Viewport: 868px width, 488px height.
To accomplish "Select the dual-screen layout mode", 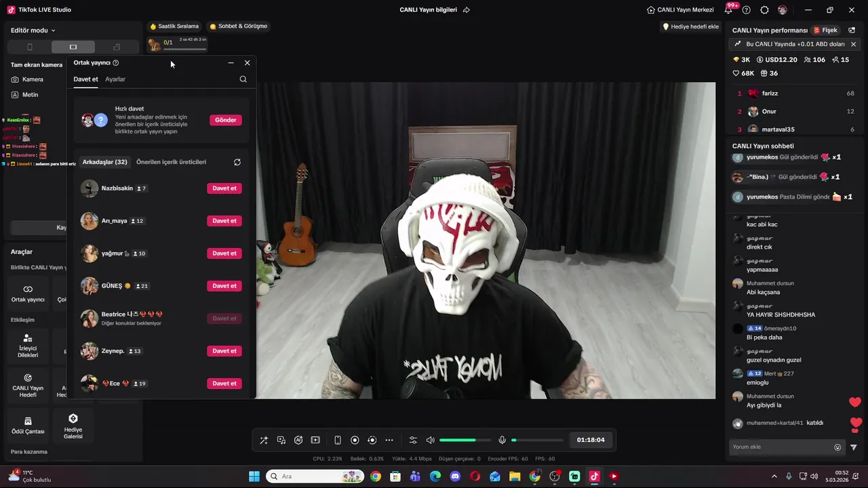I will pos(117,47).
